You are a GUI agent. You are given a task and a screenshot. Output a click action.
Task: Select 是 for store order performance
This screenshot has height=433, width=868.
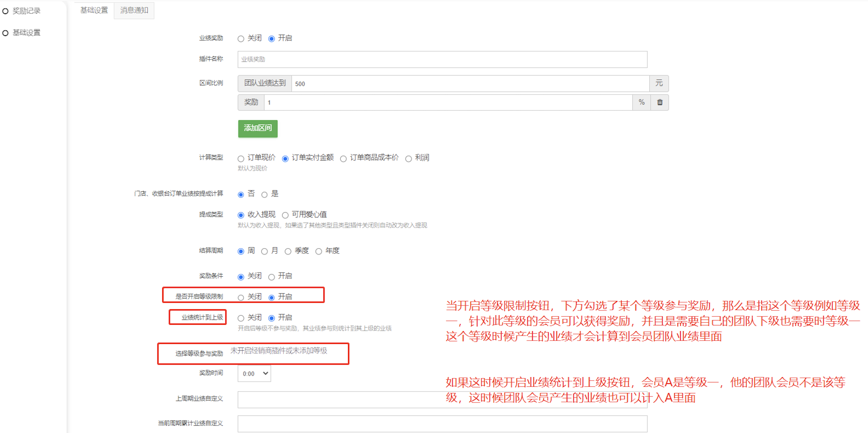point(264,195)
